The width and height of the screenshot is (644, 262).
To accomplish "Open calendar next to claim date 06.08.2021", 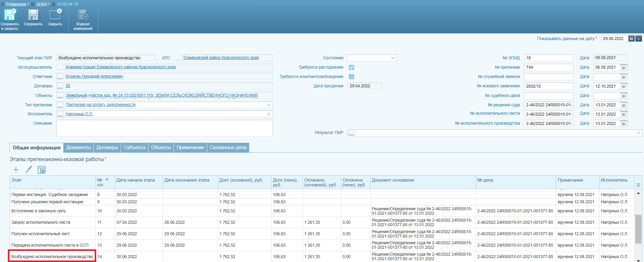I will [x=624, y=67].
